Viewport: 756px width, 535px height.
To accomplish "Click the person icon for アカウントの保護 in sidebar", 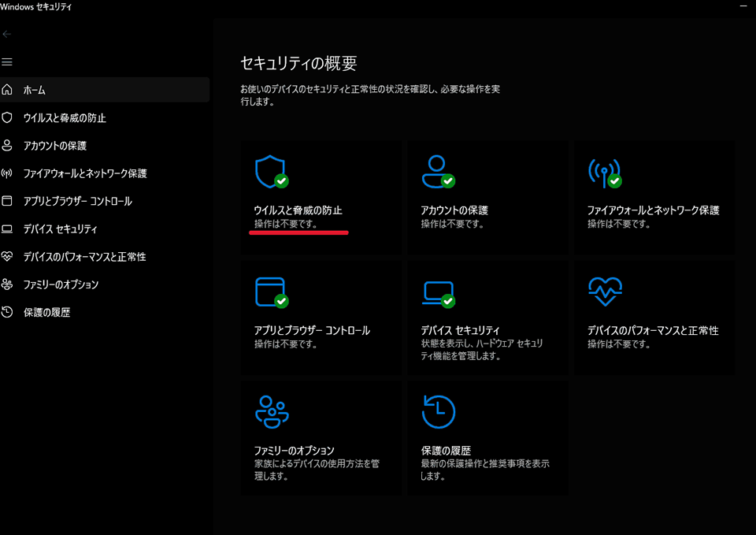I will tap(7, 145).
